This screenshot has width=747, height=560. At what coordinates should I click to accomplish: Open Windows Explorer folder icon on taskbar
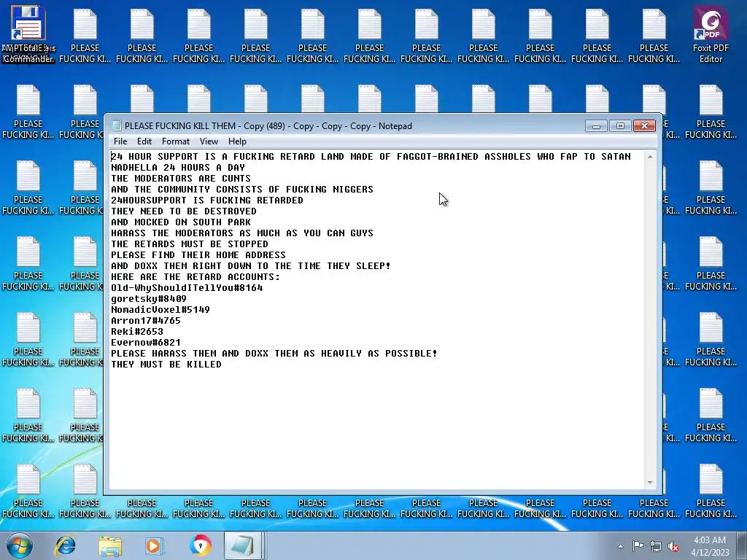pyautogui.click(x=110, y=545)
